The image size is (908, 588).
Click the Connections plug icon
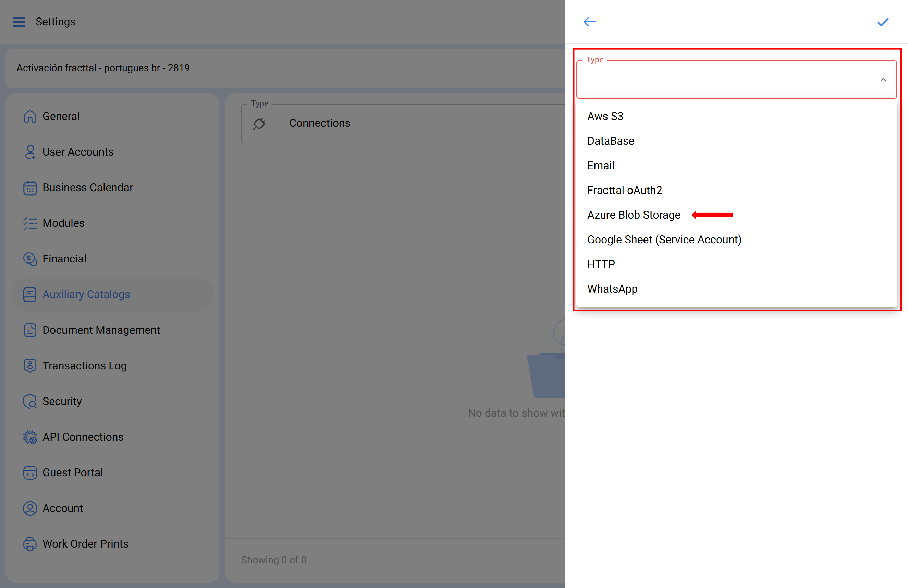(x=259, y=124)
